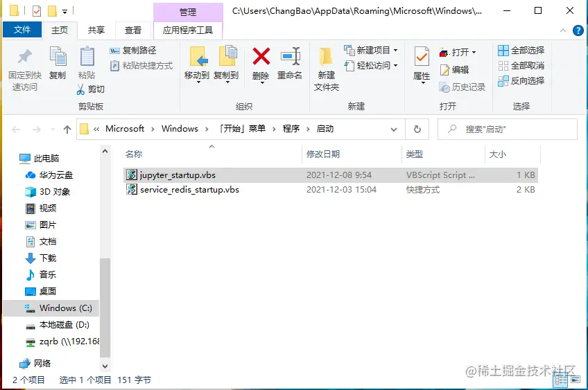588x390 pixels.
Task: Switch to the Share (共享) tab
Action: tap(96, 30)
